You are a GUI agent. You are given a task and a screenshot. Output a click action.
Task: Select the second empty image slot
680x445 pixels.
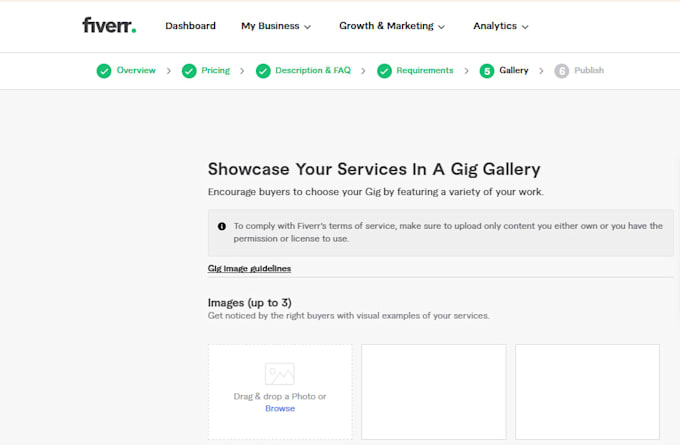434,392
